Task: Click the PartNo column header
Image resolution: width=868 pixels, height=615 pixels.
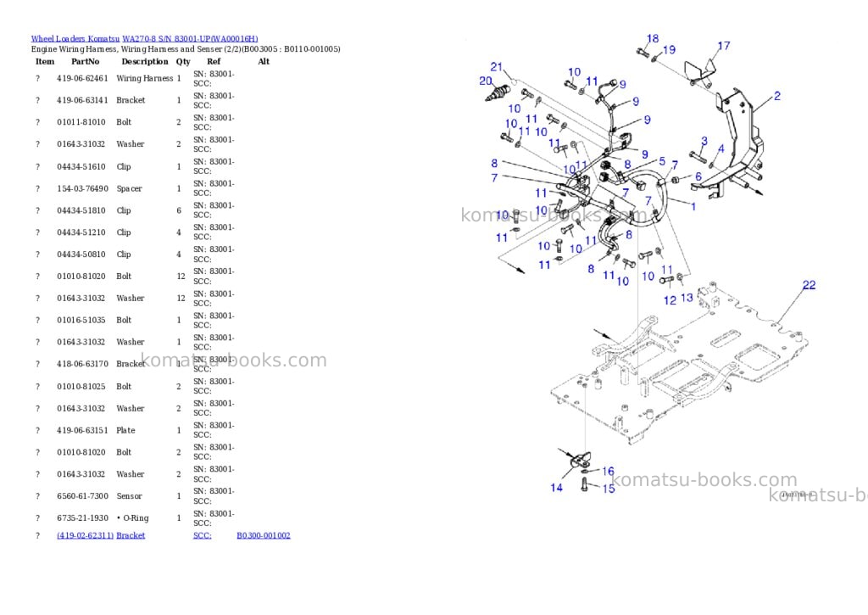Action: (86, 61)
